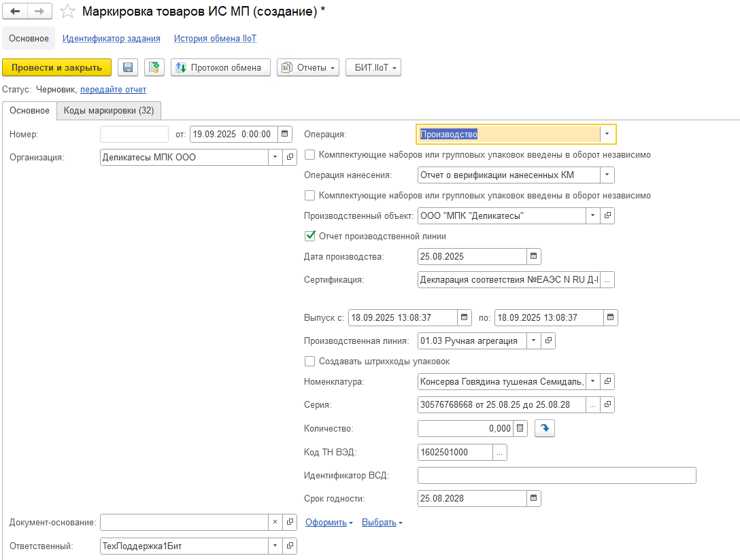Viewport: 740px width, 560px height.
Task: Check the first Комплектующие наборов checkbox under Операция
Action: (310, 155)
